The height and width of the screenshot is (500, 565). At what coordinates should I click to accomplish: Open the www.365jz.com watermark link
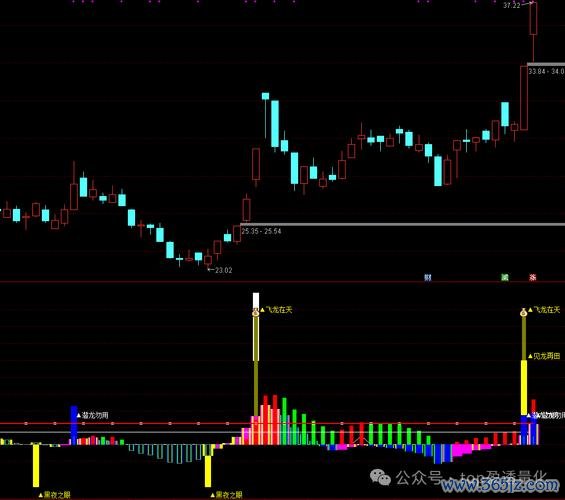[499, 486]
